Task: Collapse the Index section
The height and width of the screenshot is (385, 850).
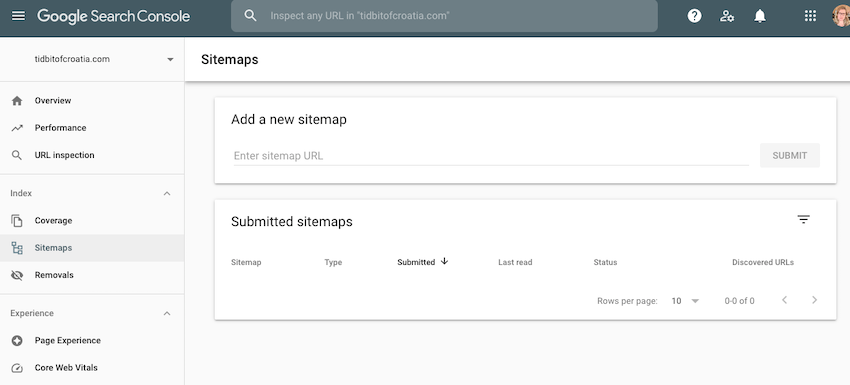Action: coord(167,194)
